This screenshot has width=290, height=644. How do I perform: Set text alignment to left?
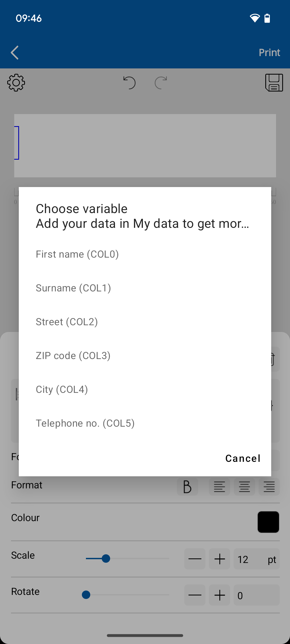pyautogui.click(x=219, y=486)
